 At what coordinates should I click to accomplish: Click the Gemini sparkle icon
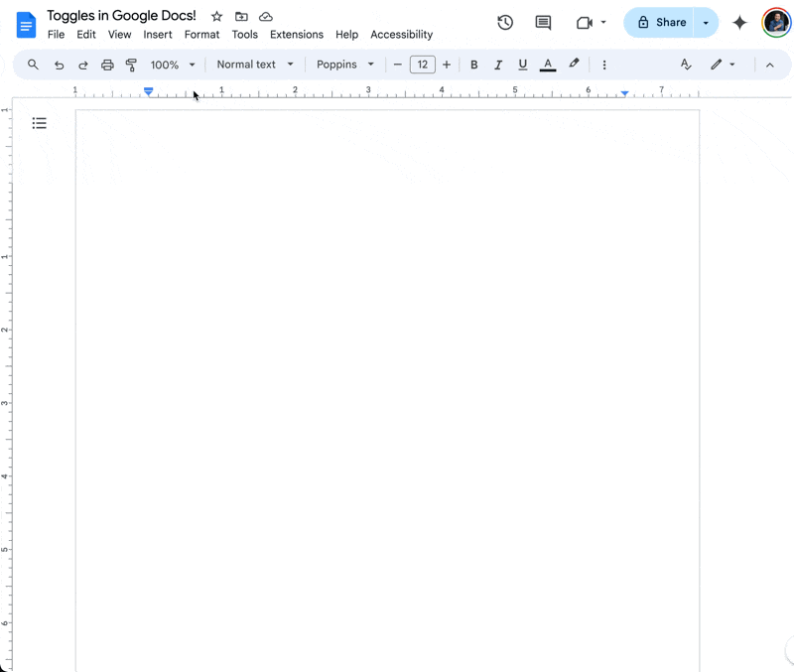click(x=739, y=22)
